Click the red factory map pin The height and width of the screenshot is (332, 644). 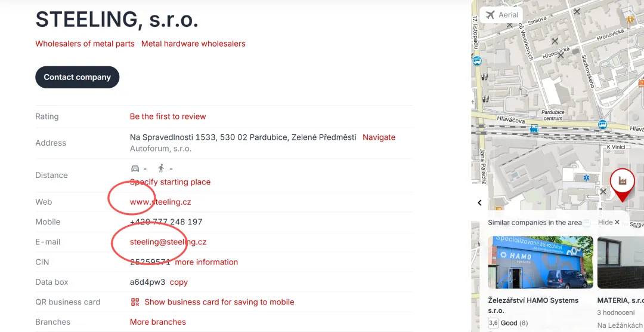click(622, 184)
